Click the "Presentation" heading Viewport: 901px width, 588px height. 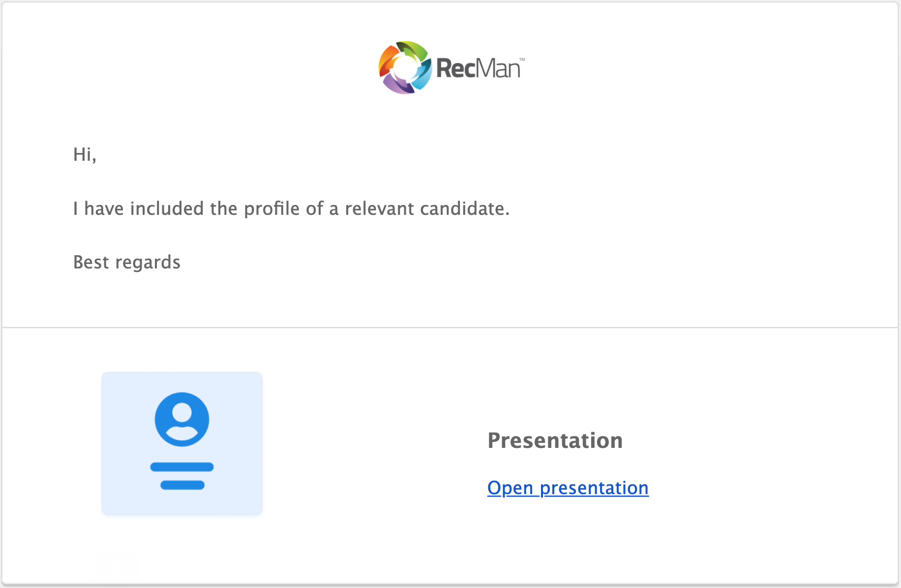tap(555, 440)
